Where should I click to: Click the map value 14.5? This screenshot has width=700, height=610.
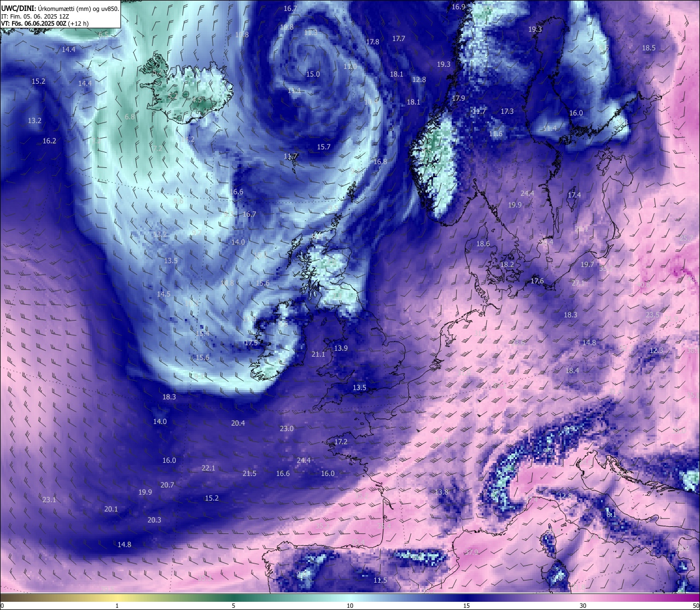pyautogui.click(x=164, y=294)
